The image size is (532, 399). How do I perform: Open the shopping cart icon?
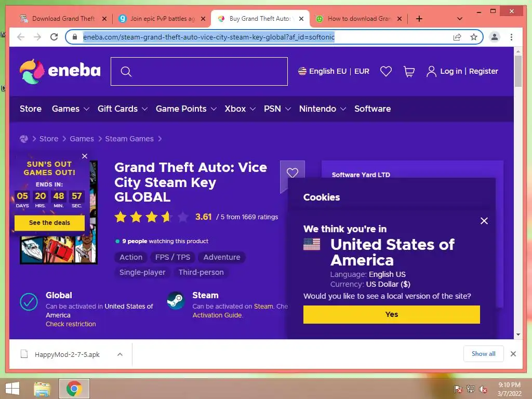(x=409, y=71)
